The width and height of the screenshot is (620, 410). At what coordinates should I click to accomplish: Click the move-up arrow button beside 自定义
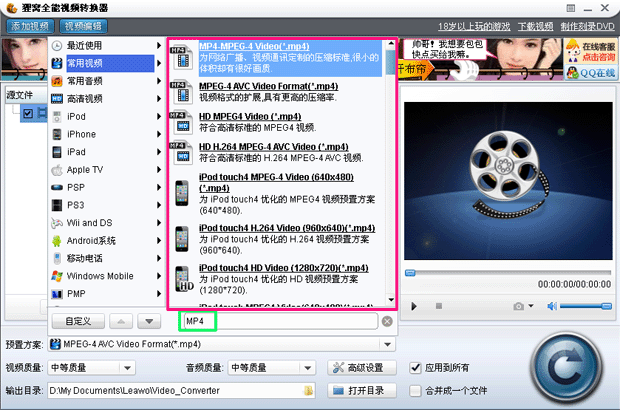(121, 321)
